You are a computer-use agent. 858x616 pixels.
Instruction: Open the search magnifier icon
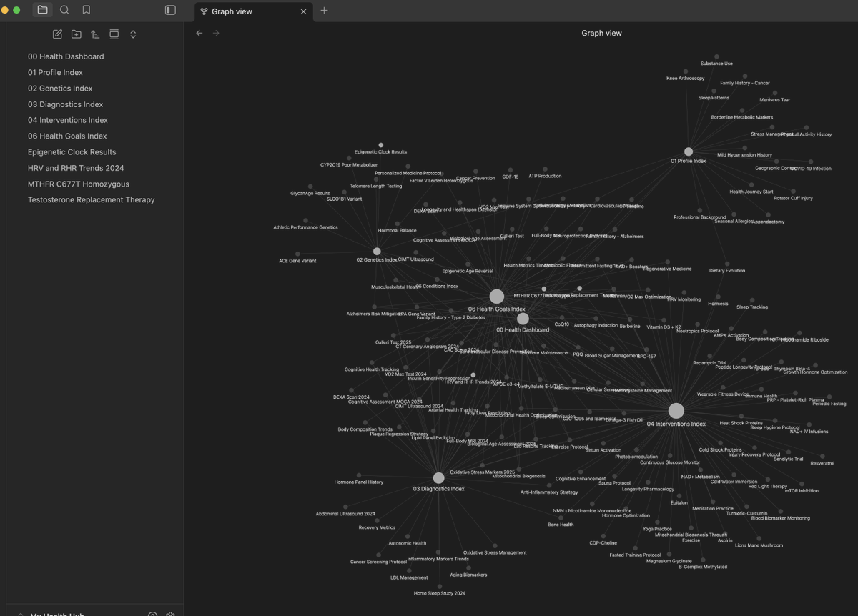[x=64, y=10]
